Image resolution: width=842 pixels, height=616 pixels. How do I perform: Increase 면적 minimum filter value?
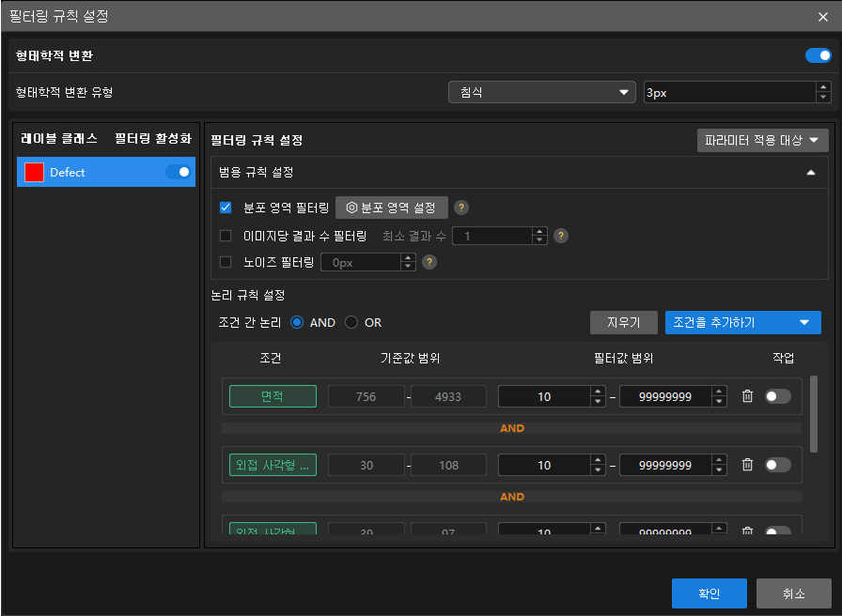(598, 392)
